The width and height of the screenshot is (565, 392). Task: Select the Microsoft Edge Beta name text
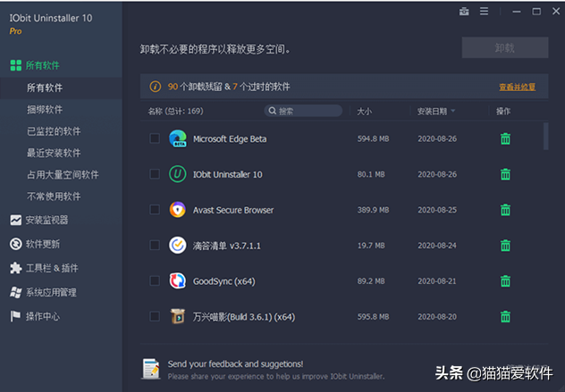pyautogui.click(x=230, y=139)
